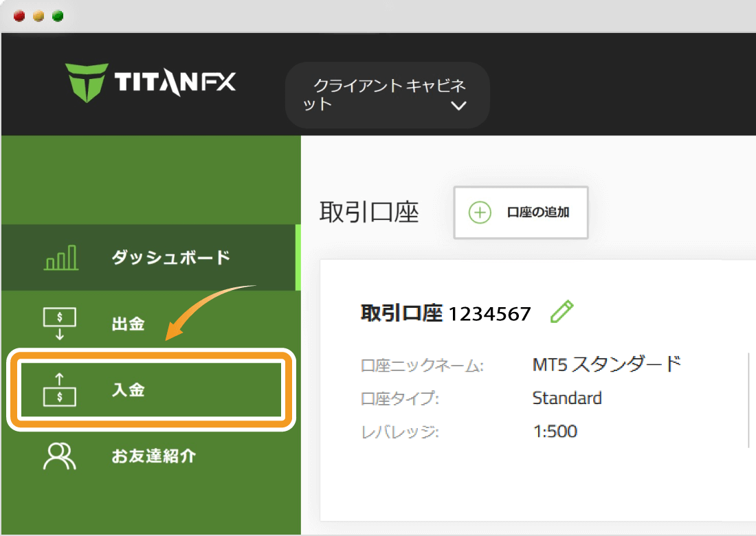756x536 pixels.
Task: Click the green plus circle icon
Action: pos(480,212)
